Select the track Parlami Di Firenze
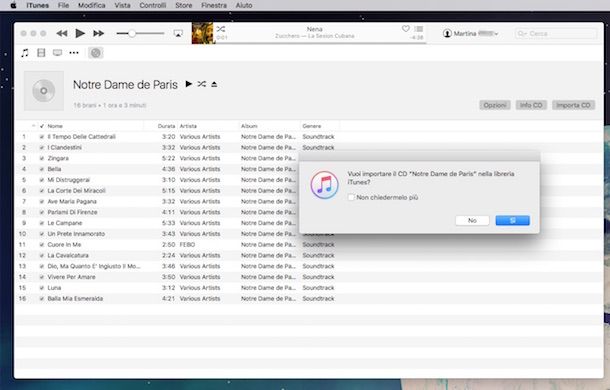Viewport: 610px width, 390px height. pyautogui.click(x=72, y=212)
